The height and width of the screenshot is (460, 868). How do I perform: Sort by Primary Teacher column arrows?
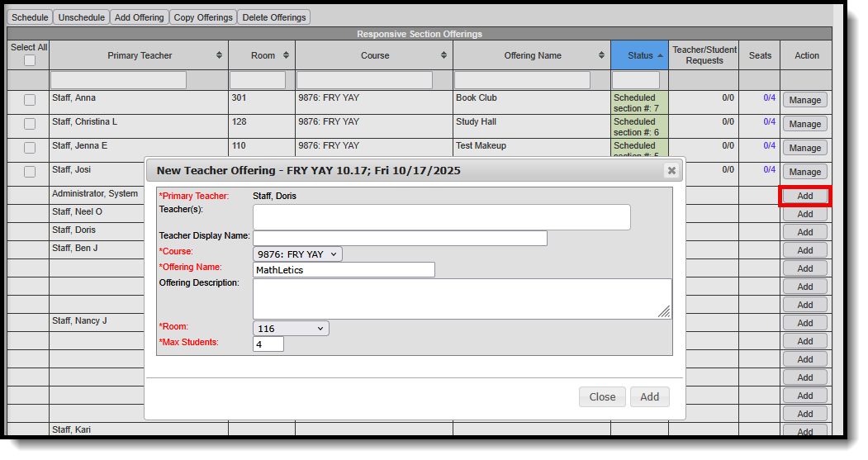(219, 55)
